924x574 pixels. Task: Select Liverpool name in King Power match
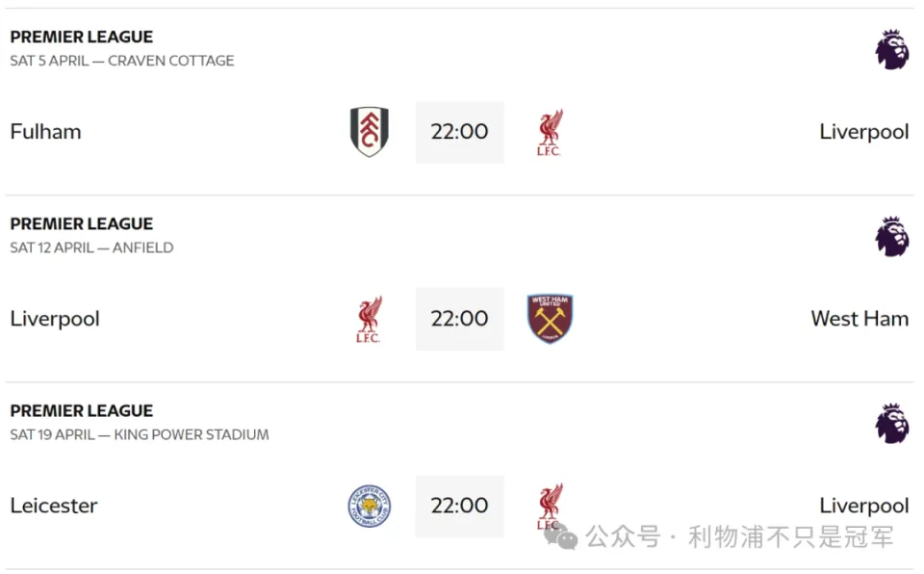864,507
